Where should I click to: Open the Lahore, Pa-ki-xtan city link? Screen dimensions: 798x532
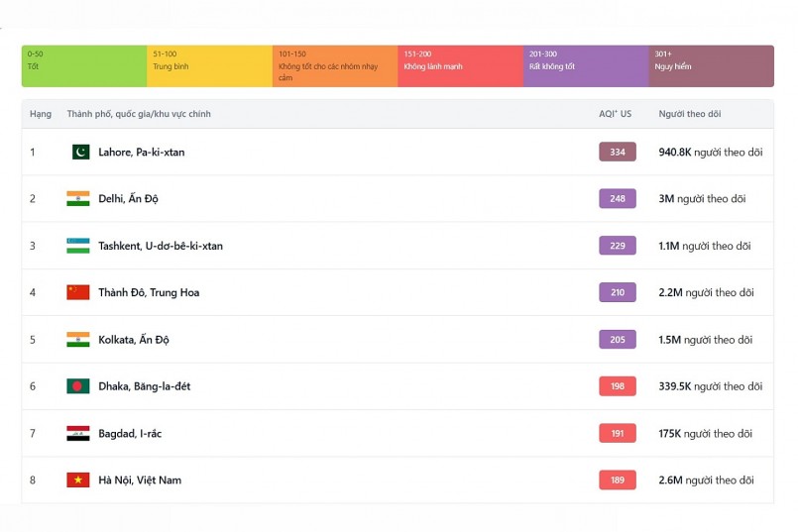tap(141, 152)
